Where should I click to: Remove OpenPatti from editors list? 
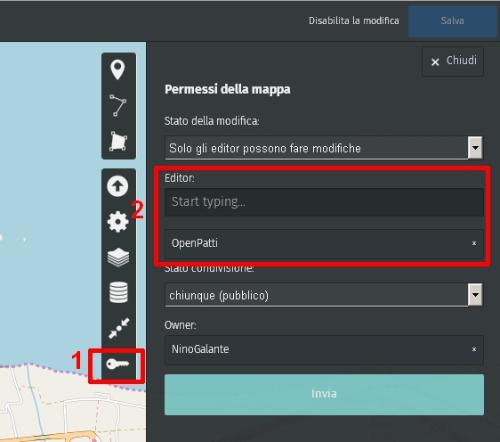pyautogui.click(x=474, y=243)
